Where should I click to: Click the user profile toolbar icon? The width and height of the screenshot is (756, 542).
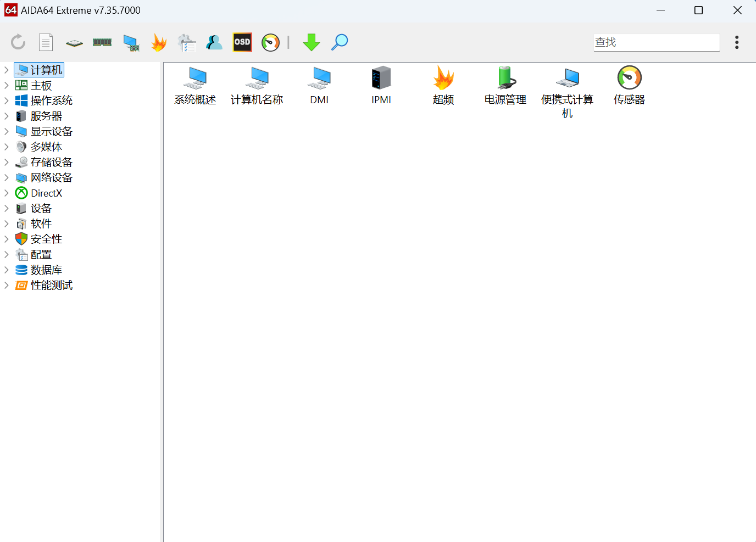[x=214, y=42]
